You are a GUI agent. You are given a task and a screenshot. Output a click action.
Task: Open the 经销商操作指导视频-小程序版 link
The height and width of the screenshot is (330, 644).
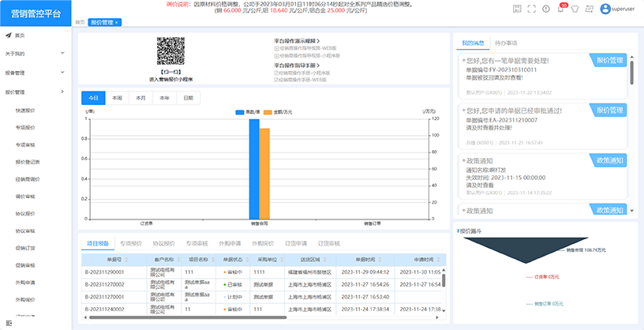click(307, 55)
